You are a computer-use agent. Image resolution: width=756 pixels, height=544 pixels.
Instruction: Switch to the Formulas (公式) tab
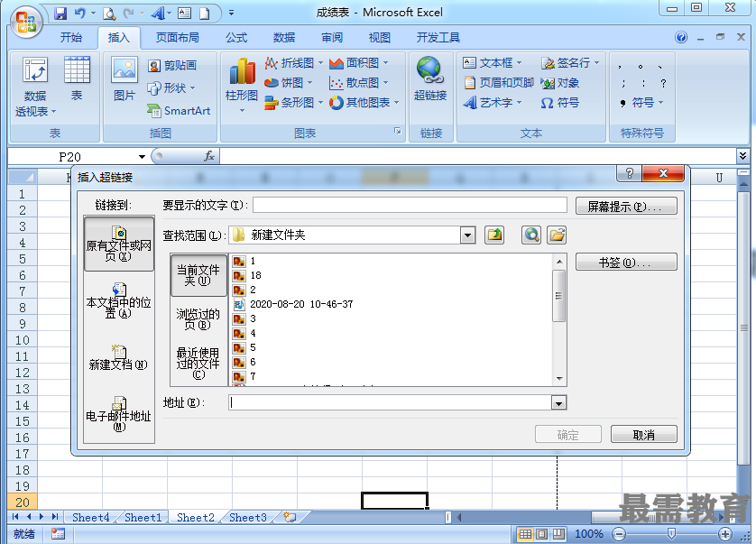[236, 38]
